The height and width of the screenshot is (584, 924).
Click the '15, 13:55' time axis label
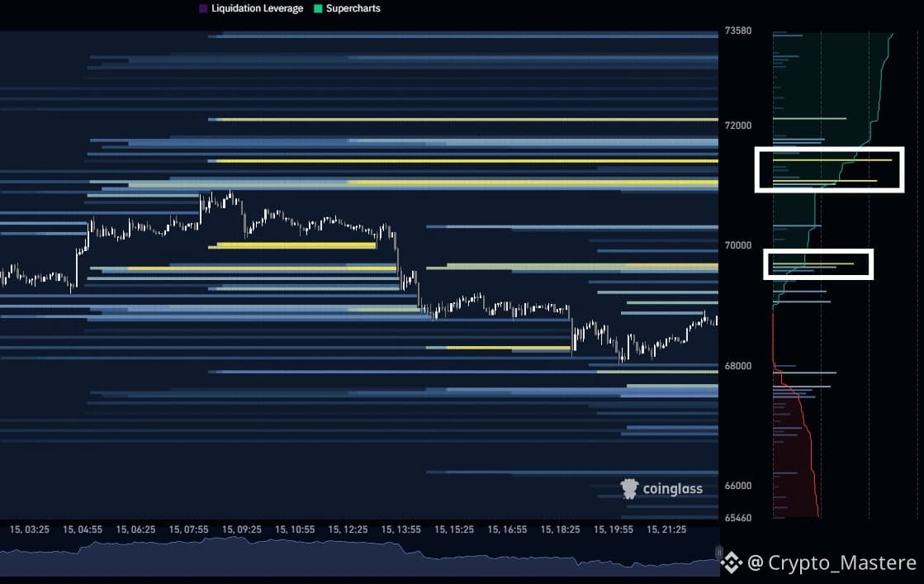point(400,529)
